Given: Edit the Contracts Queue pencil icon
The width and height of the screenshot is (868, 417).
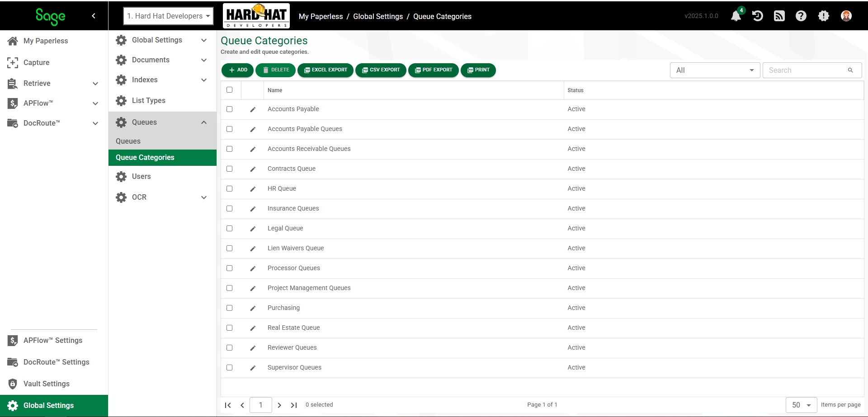Looking at the screenshot, I should coord(253,169).
